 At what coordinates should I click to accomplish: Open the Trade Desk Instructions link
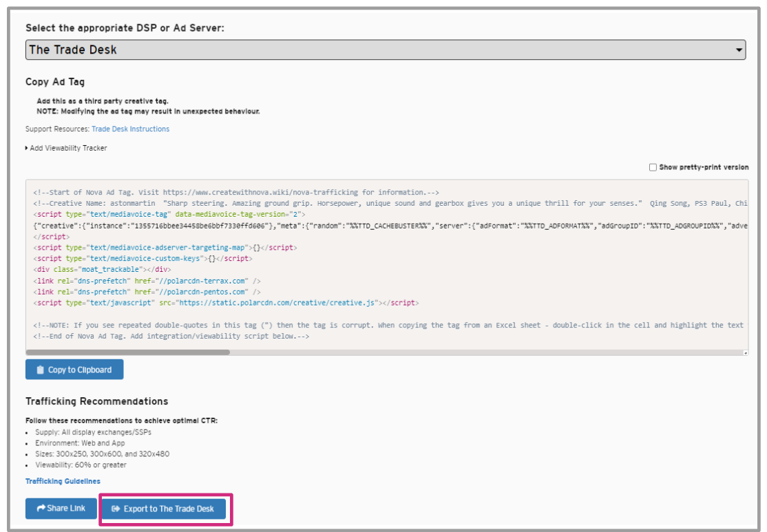point(130,129)
